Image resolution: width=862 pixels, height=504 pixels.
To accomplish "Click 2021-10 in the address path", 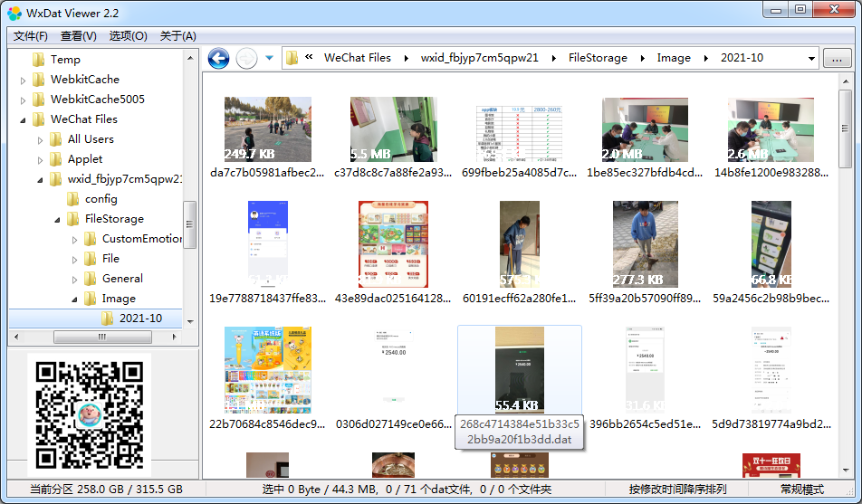I will tap(742, 58).
